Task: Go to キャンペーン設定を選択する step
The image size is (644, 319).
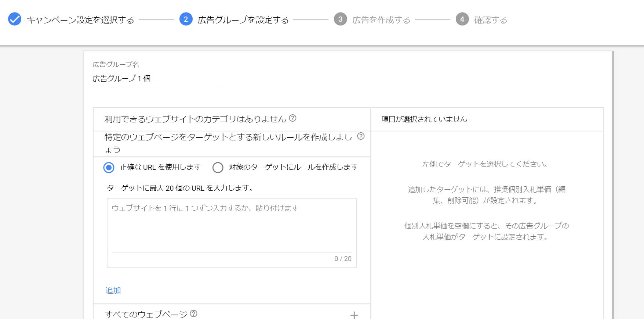Action: (80, 20)
